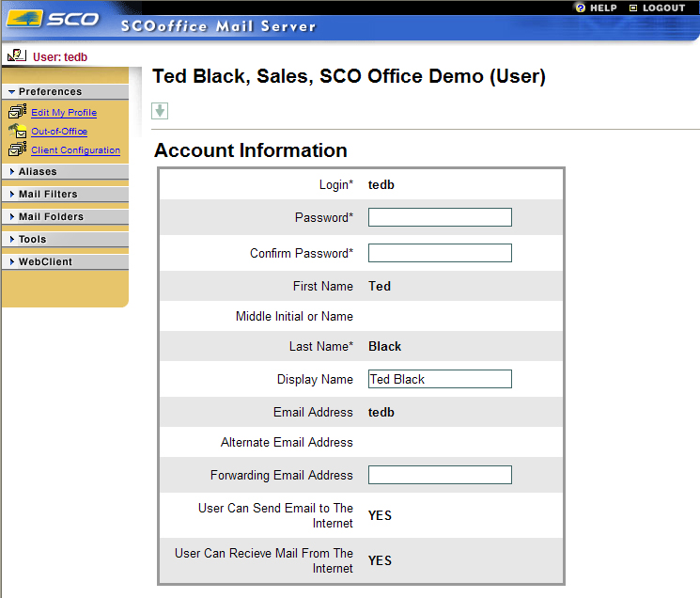700x598 pixels.
Task: Click the Logout icon in header
Action: 633,8
